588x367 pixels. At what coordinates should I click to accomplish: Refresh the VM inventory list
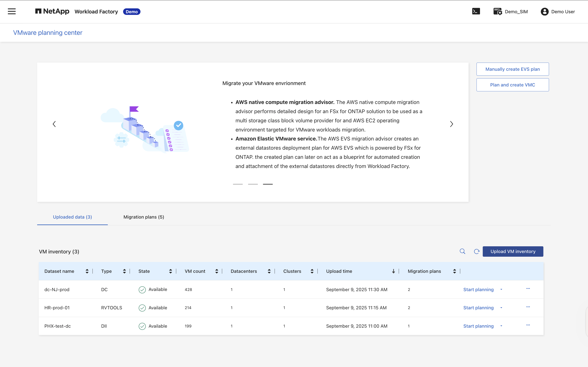click(477, 251)
